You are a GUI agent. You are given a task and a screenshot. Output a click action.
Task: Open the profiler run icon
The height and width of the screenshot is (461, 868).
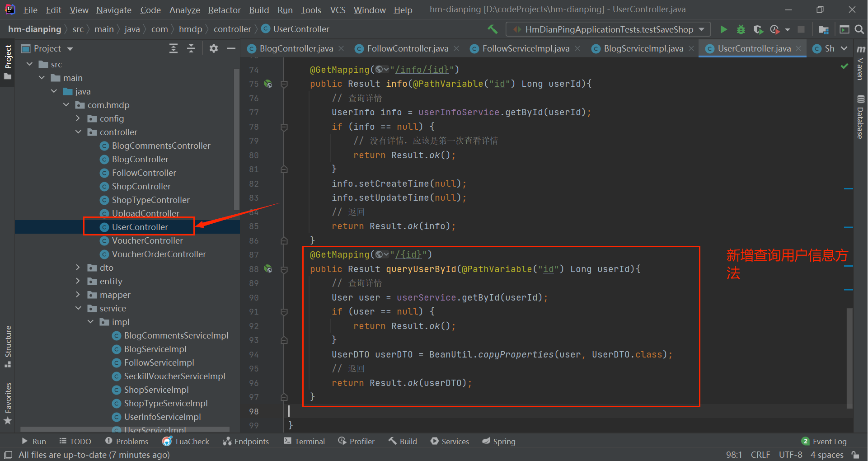pos(775,29)
